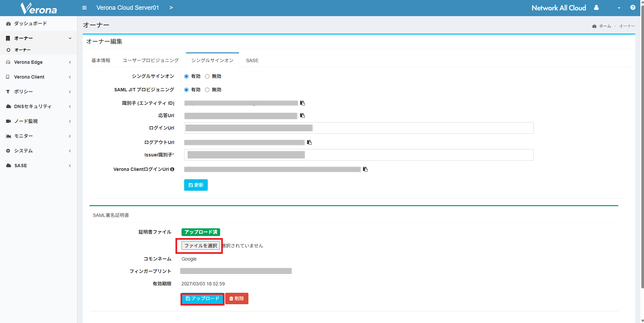Expand the モニター menu chevron

[70, 136]
